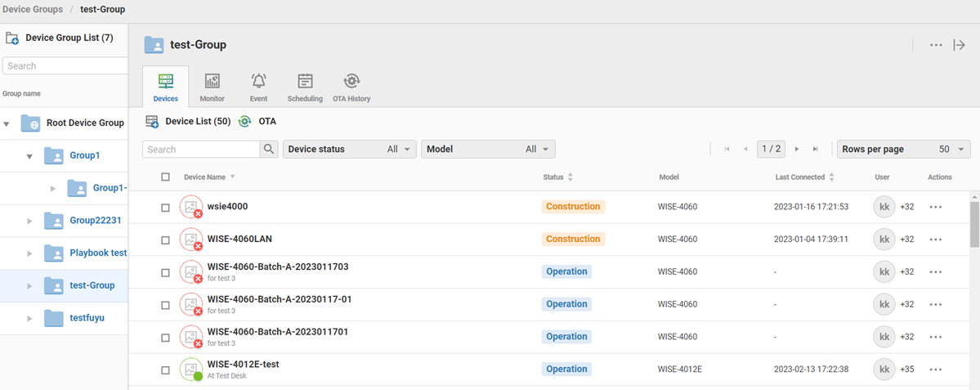Viewport: 980px width, 390px height.
Task: Collapse the panel with the arrow icon
Action: click(x=960, y=45)
